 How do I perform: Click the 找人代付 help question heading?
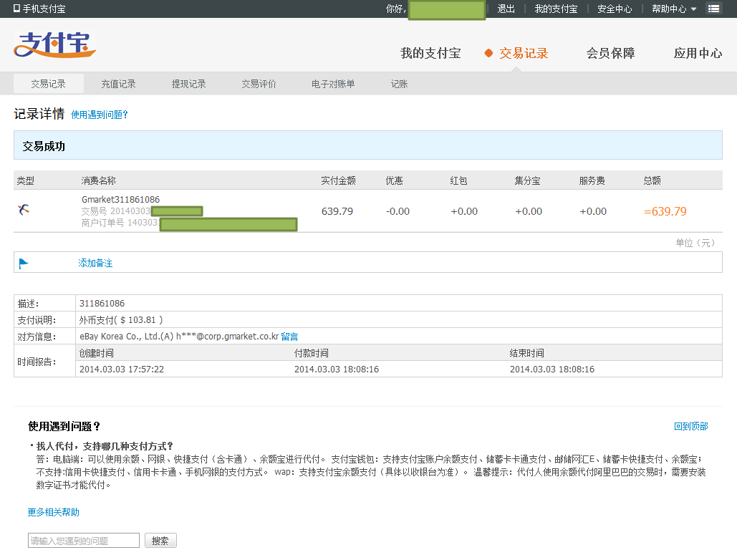(105, 446)
